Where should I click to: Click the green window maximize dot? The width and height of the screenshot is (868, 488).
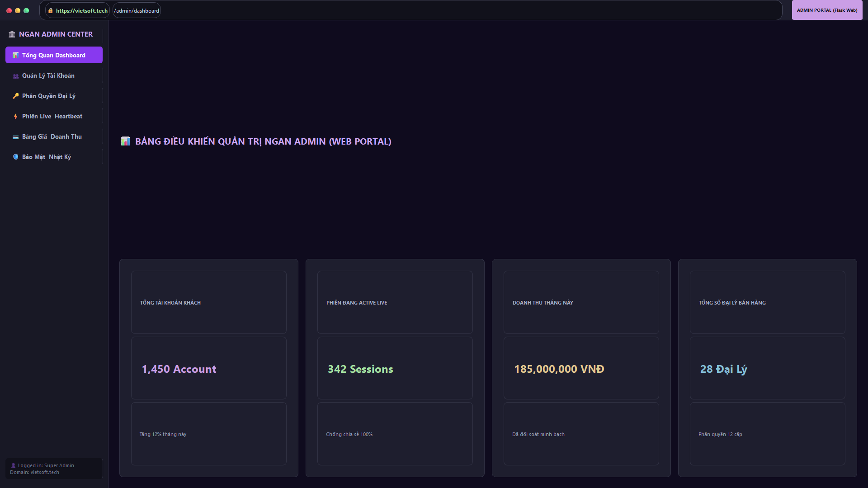[x=26, y=10]
